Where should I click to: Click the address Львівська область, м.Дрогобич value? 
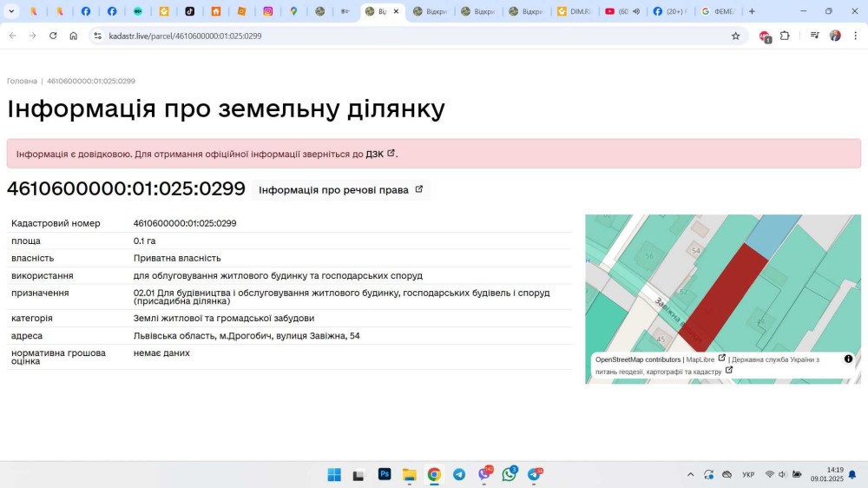click(247, 336)
